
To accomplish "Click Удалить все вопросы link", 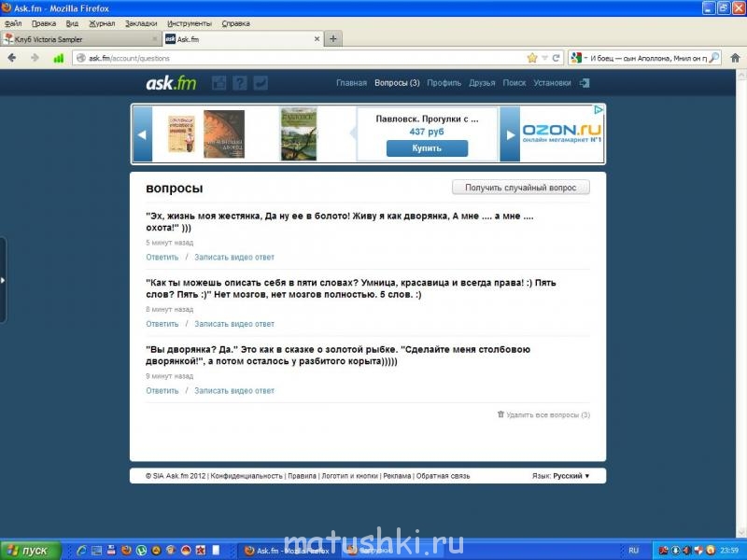I will pyautogui.click(x=546, y=414).
